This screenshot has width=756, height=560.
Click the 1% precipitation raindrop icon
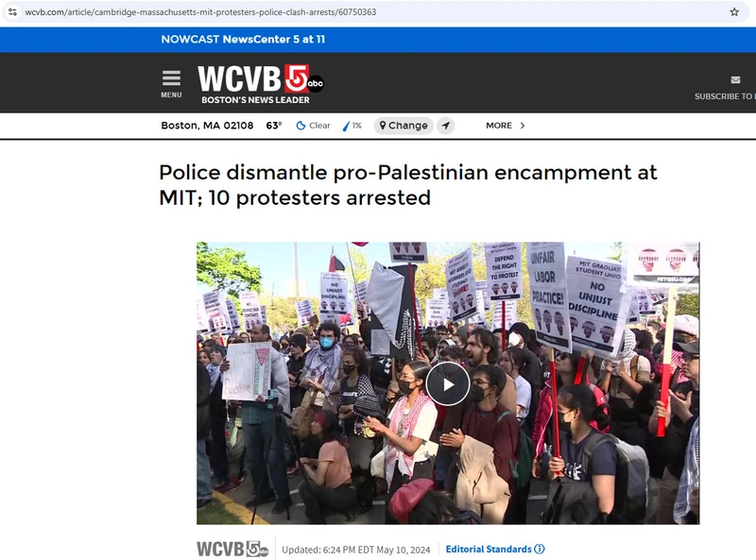click(x=346, y=126)
